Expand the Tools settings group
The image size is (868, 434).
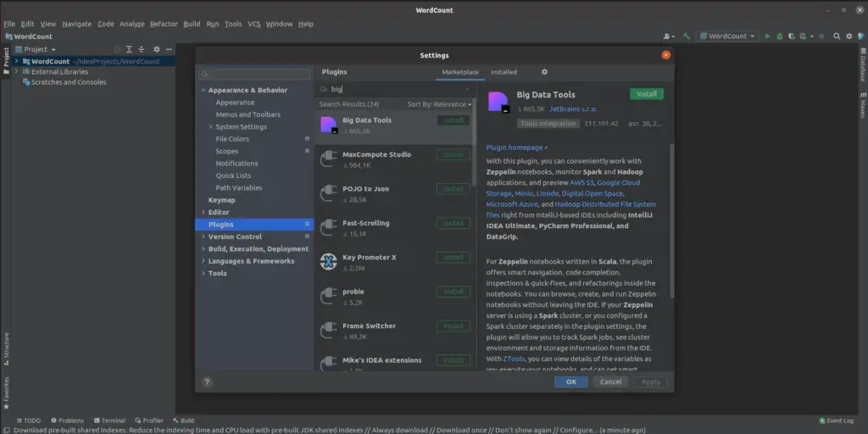coord(203,273)
